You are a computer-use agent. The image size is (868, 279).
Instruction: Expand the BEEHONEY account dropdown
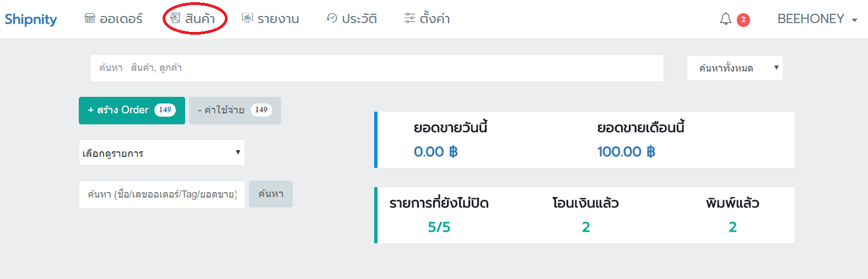[817, 19]
